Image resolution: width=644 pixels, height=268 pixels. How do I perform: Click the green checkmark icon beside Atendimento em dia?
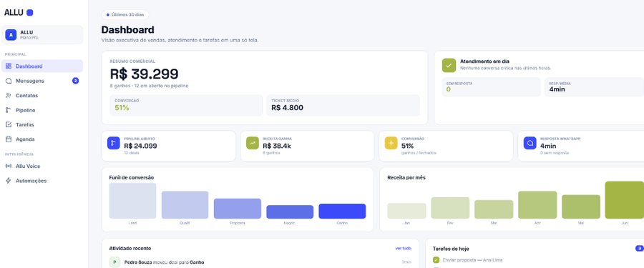click(x=449, y=65)
